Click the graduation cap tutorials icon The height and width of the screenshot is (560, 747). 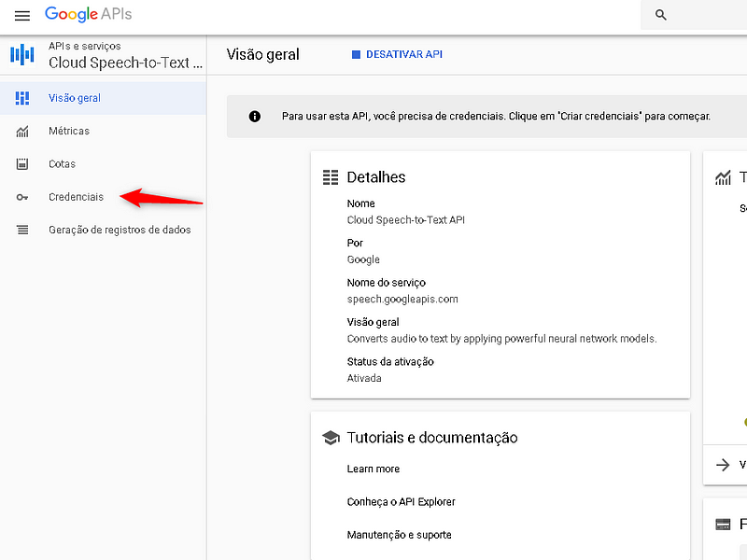331,438
